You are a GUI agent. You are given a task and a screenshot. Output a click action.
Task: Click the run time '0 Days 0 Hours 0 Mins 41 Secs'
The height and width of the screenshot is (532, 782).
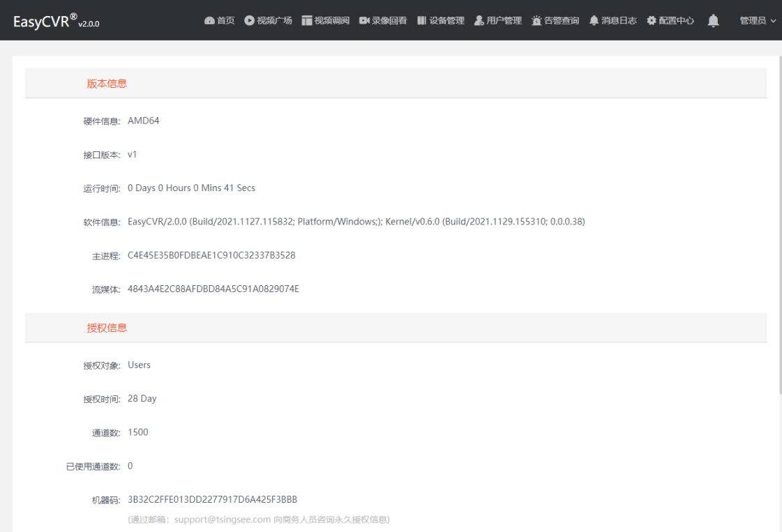click(192, 188)
